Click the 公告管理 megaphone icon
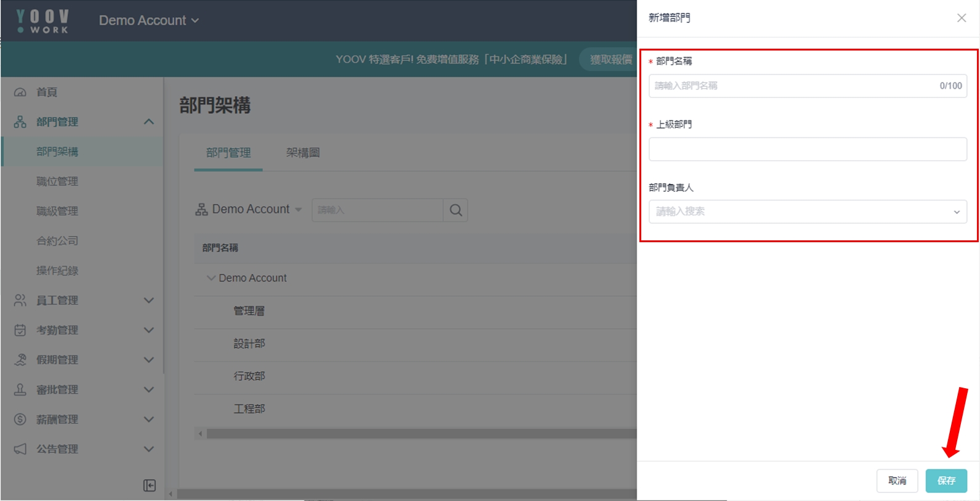 point(20,449)
